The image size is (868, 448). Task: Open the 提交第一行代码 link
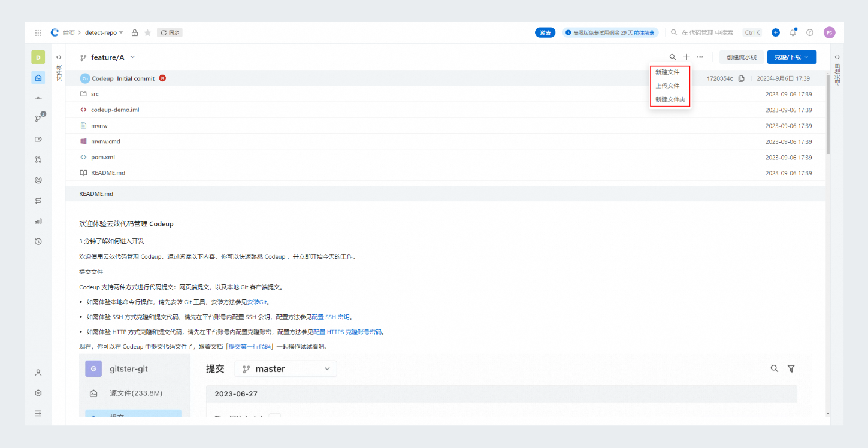pos(249,347)
